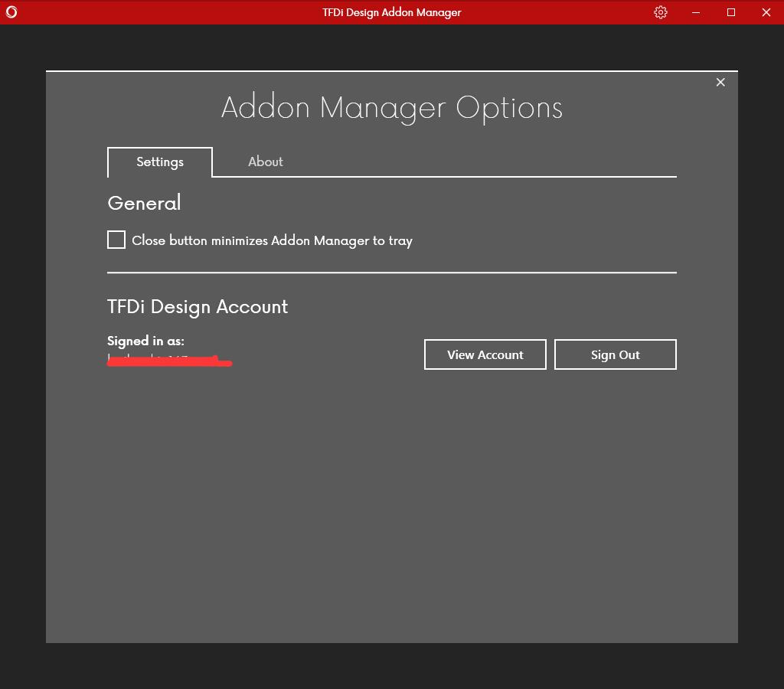Click the 'Signed in as:' label
This screenshot has height=689, width=784.
point(145,341)
